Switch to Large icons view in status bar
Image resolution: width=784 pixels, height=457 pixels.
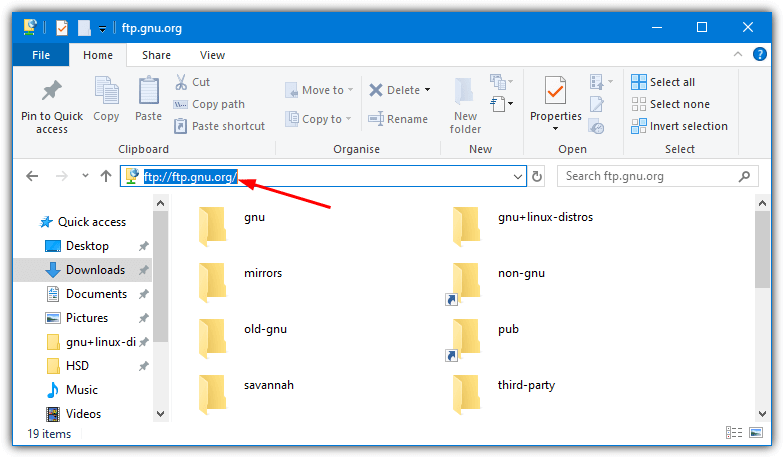pyautogui.click(x=756, y=432)
